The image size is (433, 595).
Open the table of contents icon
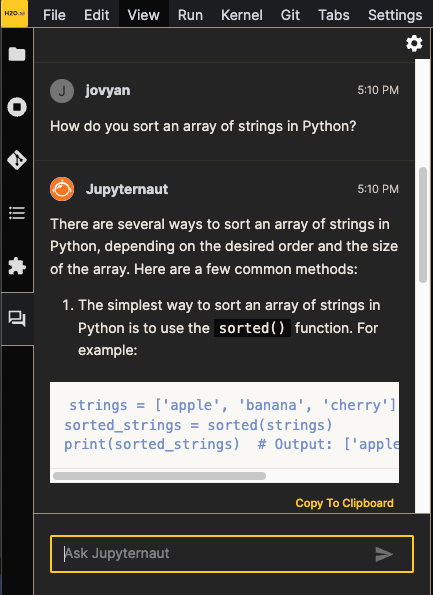pos(17,213)
